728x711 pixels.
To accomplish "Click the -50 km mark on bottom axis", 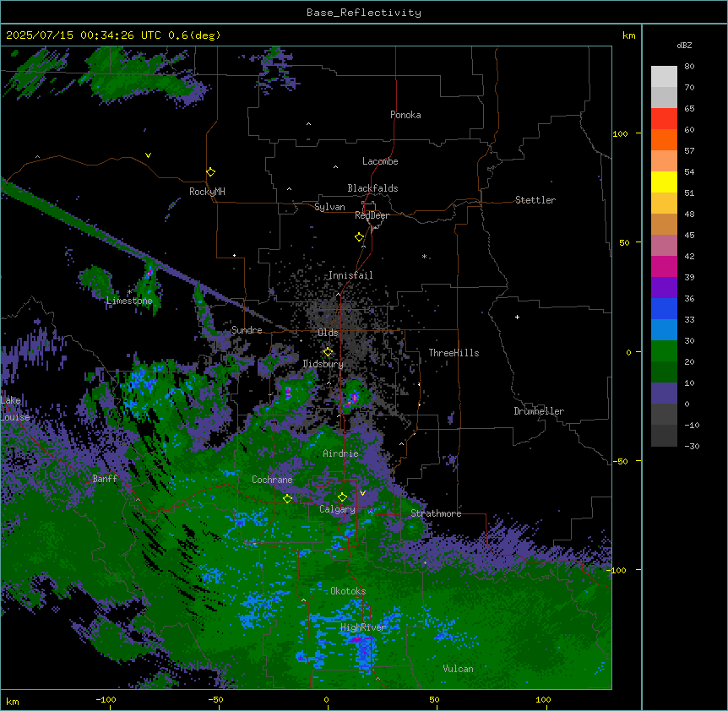I will point(215,699).
